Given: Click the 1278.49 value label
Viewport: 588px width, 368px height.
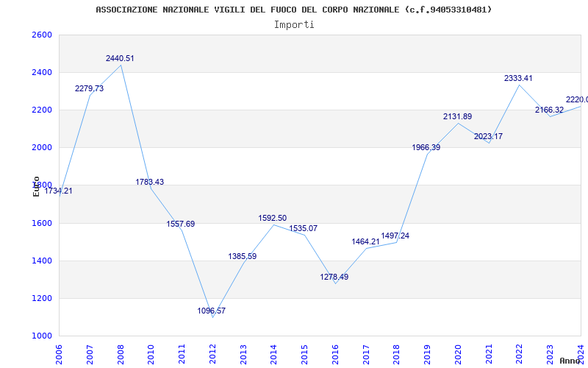Looking at the screenshot, I should click(x=334, y=277).
